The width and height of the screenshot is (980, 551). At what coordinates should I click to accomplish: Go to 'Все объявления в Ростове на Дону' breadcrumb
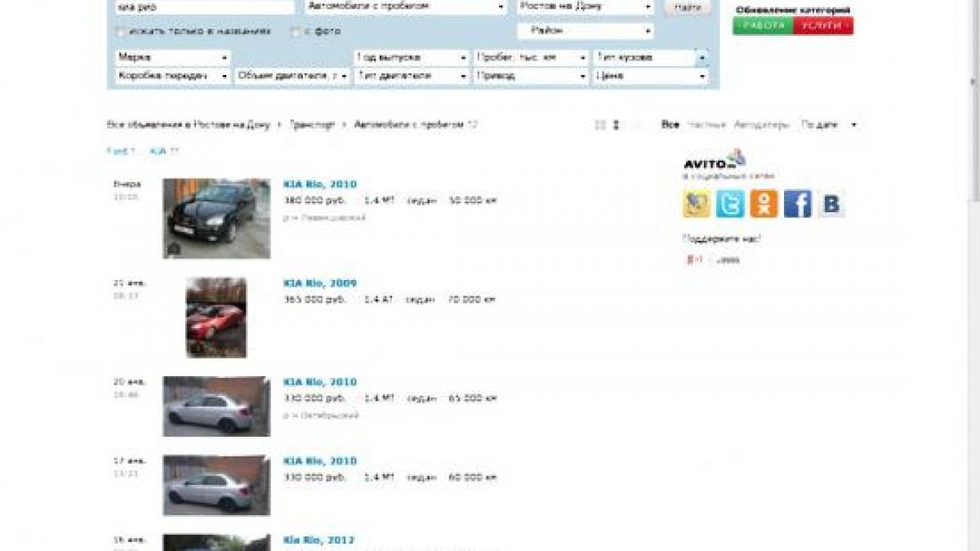[188, 125]
